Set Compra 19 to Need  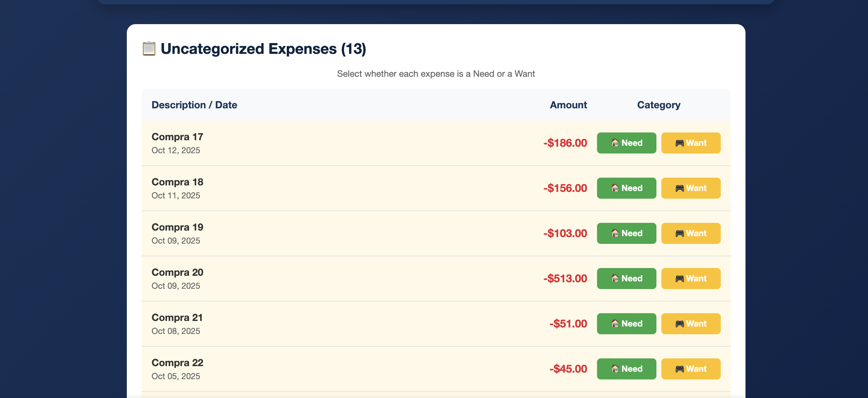coord(626,233)
